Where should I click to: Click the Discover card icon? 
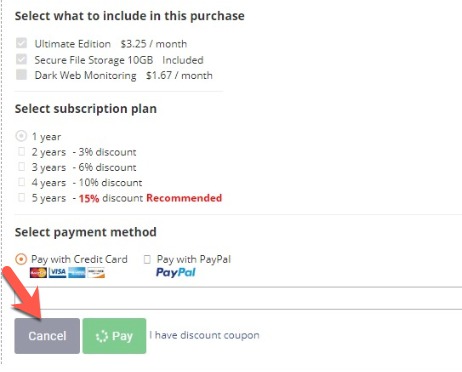(96, 273)
